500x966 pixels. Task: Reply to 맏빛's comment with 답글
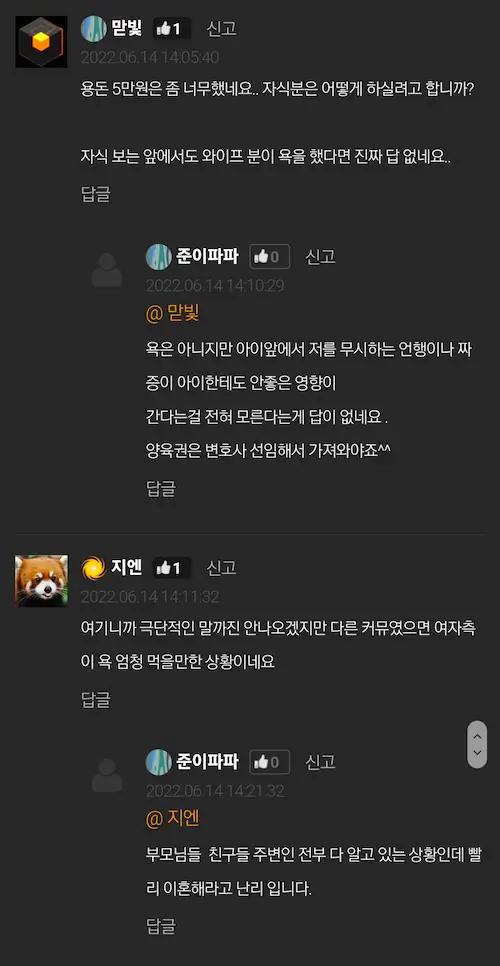96,194
